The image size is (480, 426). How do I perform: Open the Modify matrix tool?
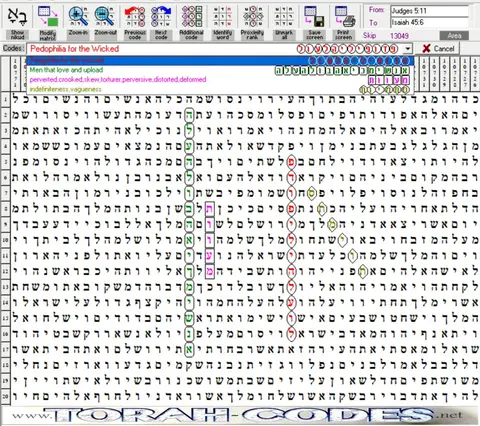48,17
